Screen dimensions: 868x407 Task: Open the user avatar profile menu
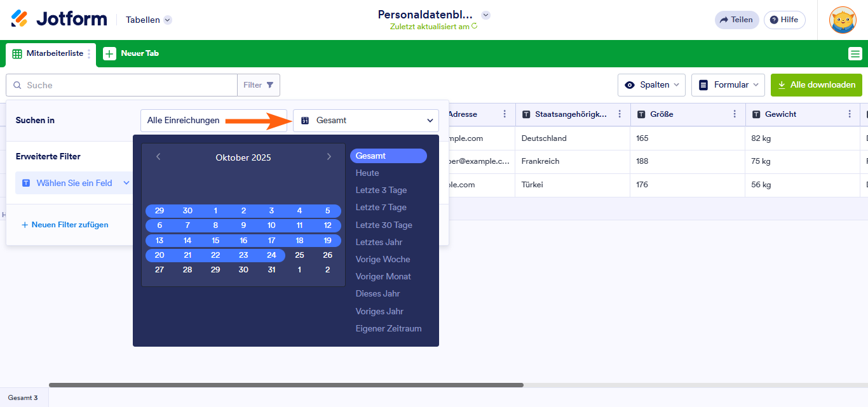tap(843, 20)
